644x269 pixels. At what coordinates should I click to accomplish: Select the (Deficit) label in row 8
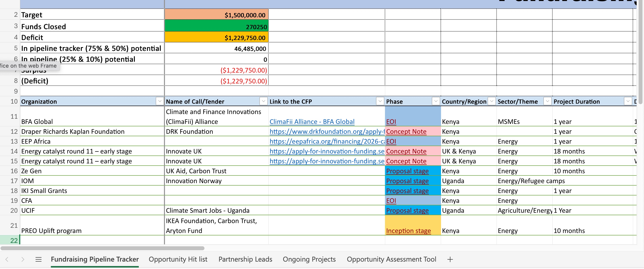click(92, 81)
